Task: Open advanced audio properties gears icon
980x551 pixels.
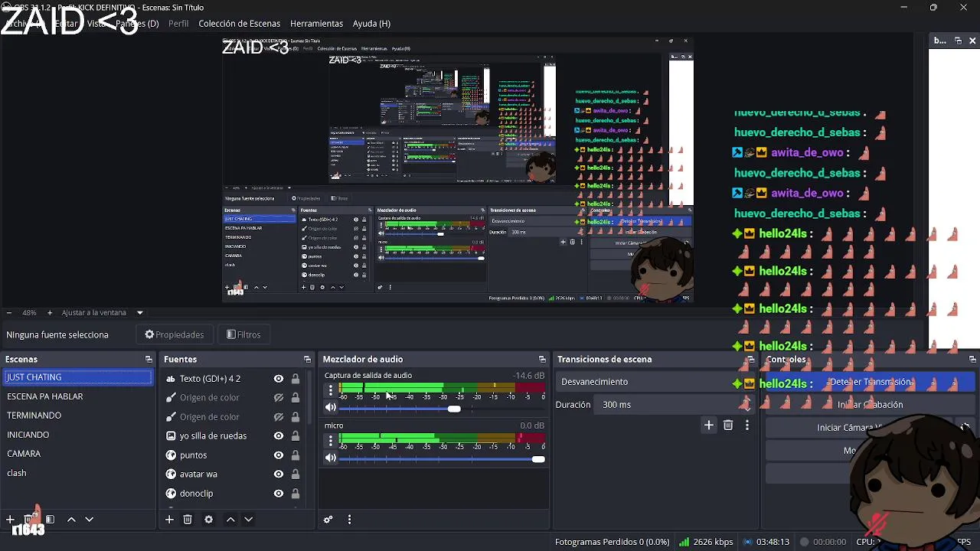Action: point(328,520)
